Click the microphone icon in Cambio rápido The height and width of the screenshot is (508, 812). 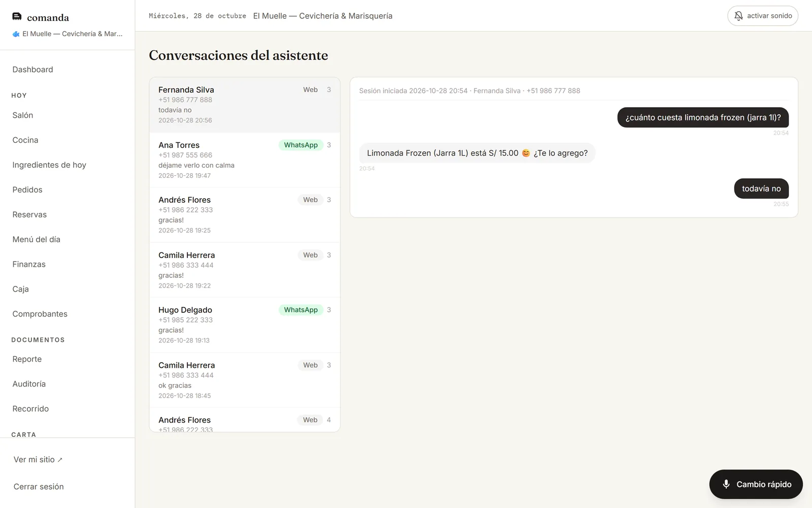726,484
